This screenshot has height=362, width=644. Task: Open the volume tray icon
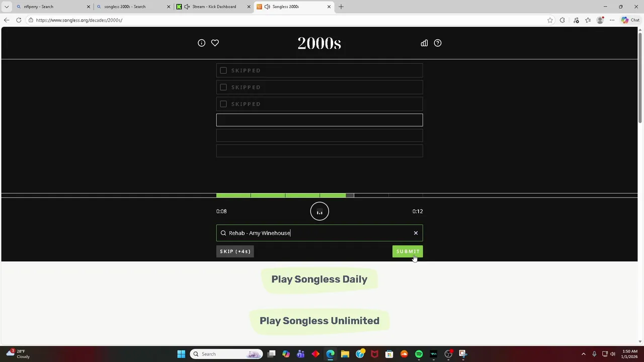[x=613, y=354]
